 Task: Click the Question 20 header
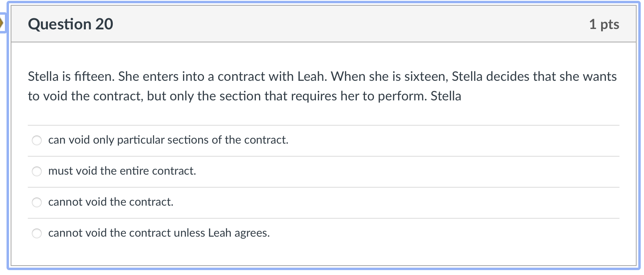click(x=70, y=24)
